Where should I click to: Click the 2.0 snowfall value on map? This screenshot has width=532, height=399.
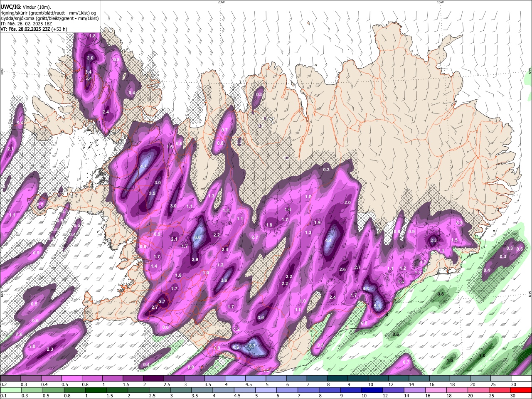tap(347, 202)
